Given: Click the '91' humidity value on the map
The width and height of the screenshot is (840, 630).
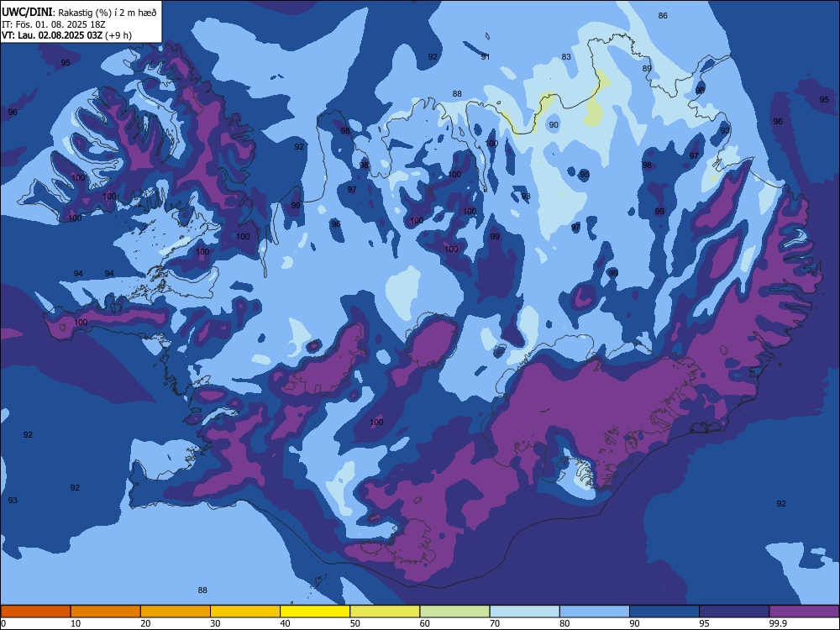Looking at the screenshot, I should 486,57.
